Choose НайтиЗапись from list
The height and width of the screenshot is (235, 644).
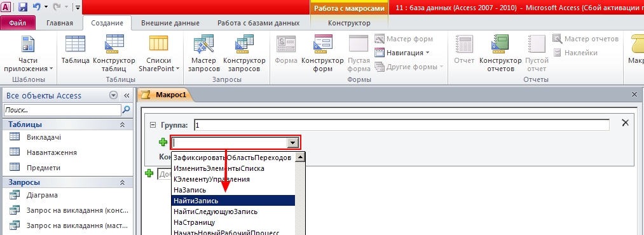[233, 201]
